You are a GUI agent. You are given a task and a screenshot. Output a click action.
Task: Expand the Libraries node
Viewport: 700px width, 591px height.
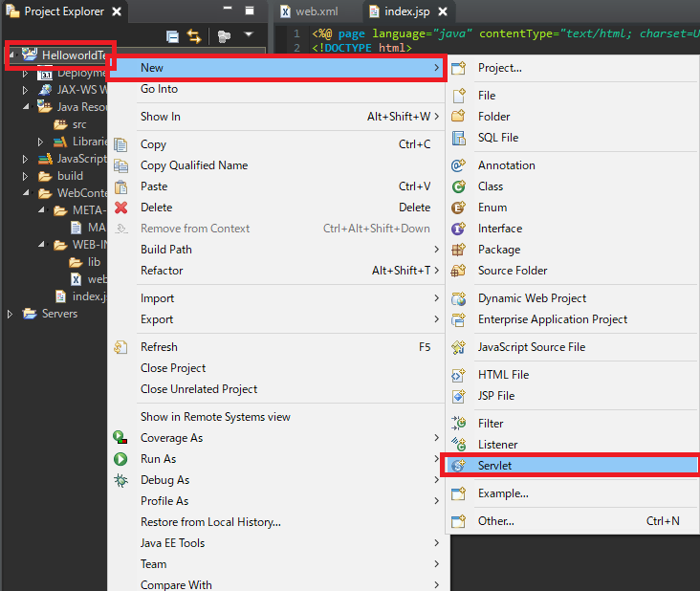point(40,142)
